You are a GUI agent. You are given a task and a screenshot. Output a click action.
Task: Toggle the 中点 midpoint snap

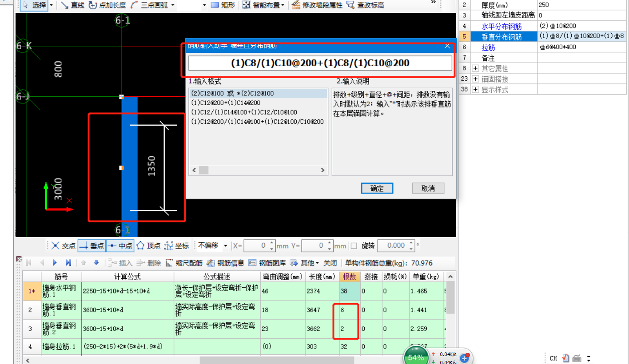[119, 245]
